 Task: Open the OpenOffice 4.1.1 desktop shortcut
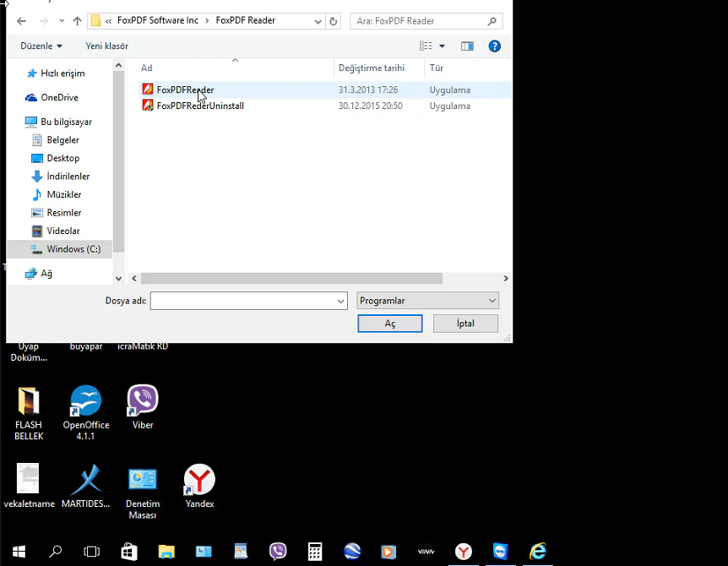85,407
